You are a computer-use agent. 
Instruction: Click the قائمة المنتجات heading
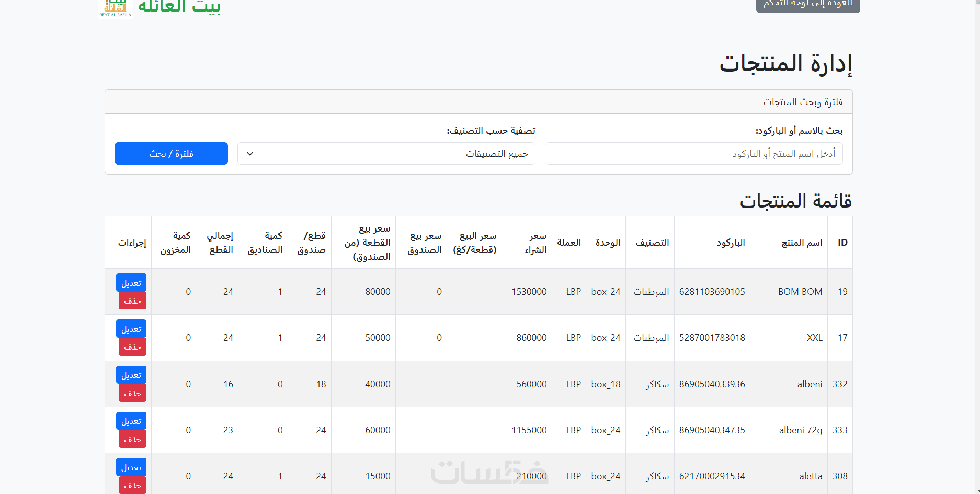(795, 201)
